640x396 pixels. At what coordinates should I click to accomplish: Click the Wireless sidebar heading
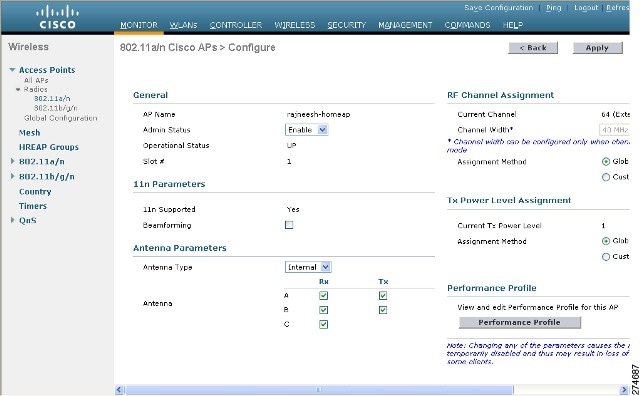click(x=28, y=47)
